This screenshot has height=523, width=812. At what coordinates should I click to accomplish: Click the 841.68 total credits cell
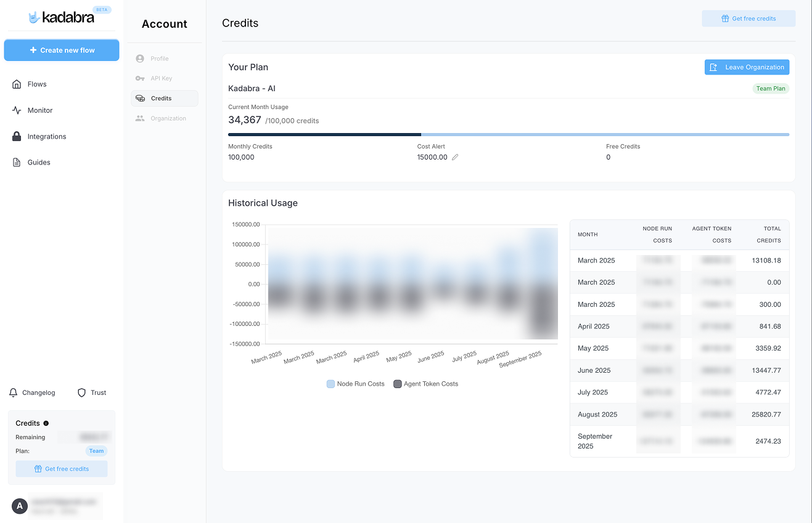pos(770,326)
